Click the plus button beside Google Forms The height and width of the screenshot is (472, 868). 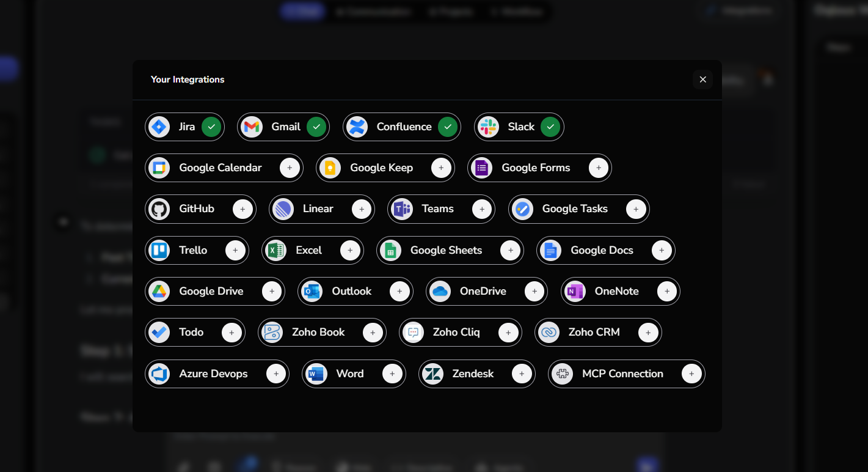tap(599, 168)
